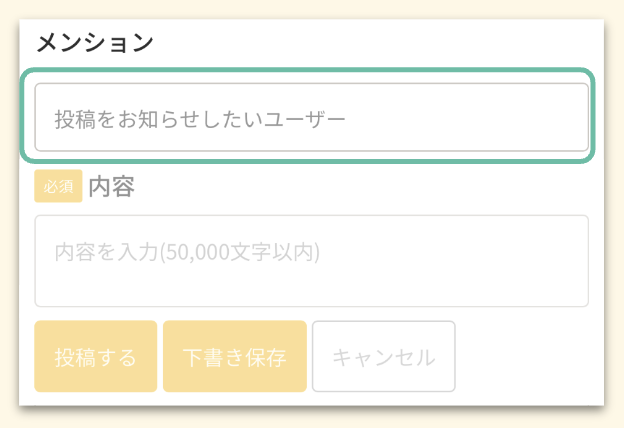Click the 投稿をお知らせしたいユーザー placeholder text
The height and width of the screenshot is (428, 624).
(199, 119)
